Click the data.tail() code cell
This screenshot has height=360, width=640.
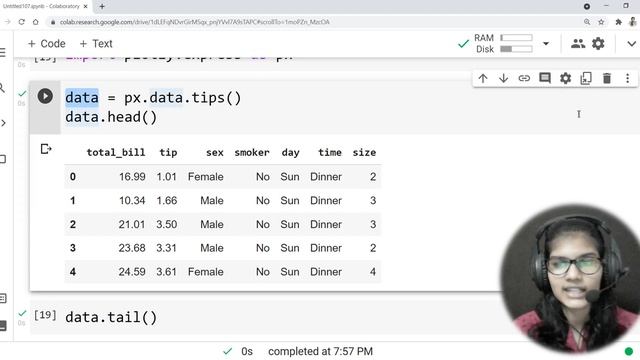(x=111, y=317)
